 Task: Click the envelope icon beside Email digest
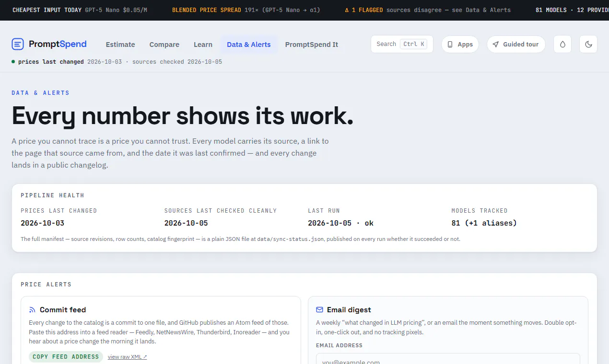320,310
